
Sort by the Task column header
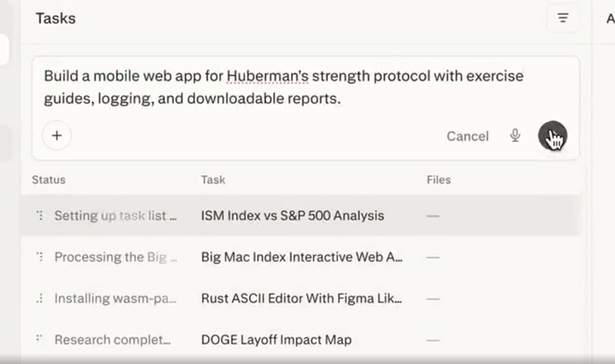click(212, 180)
